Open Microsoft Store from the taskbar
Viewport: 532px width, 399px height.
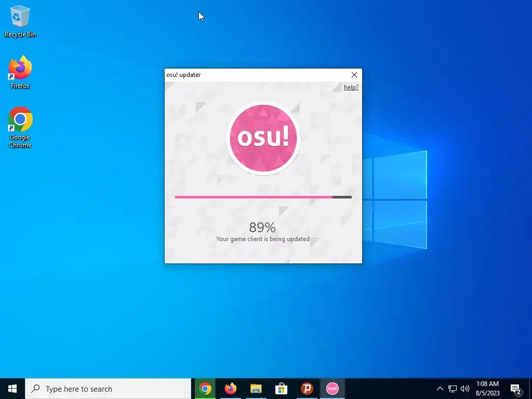[281, 389]
